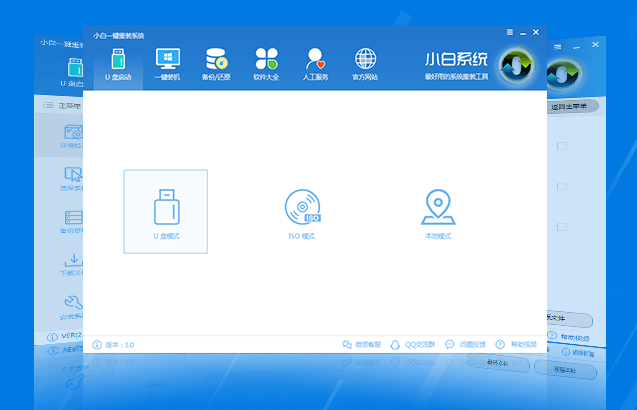Tick the third checkbox in right background window
Image resolution: width=637 pixels, height=410 pixels.
click(x=562, y=227)
